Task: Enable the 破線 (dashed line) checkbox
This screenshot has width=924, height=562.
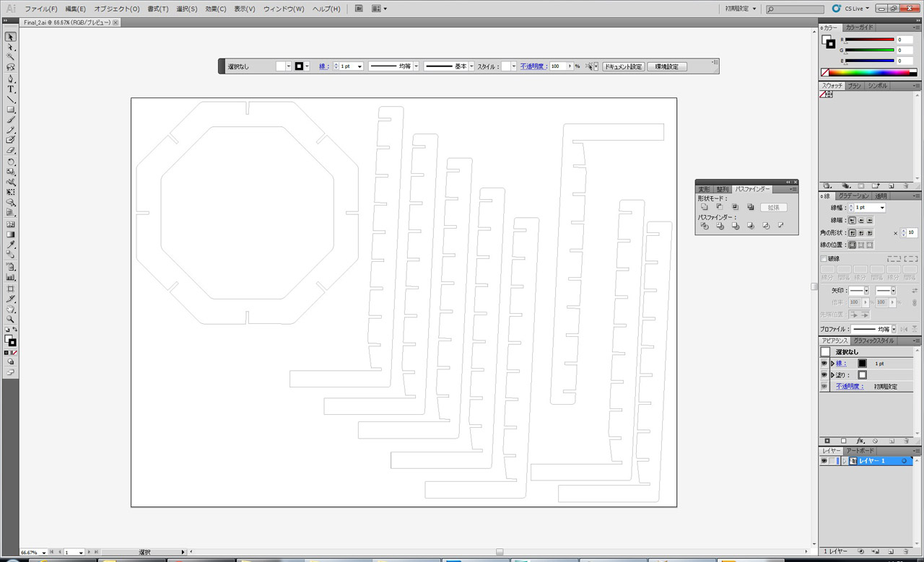Action: [824, 258]
